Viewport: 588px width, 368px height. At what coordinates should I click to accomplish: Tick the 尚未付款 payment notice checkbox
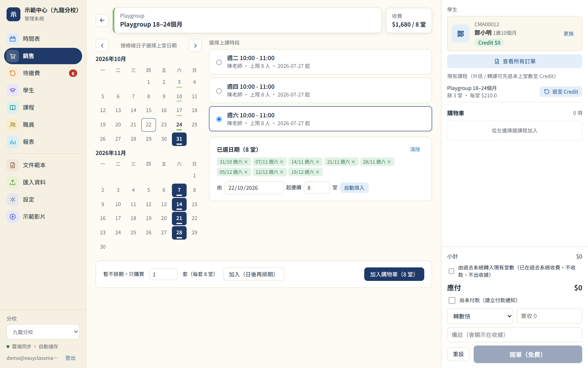[x=452, y=300]
